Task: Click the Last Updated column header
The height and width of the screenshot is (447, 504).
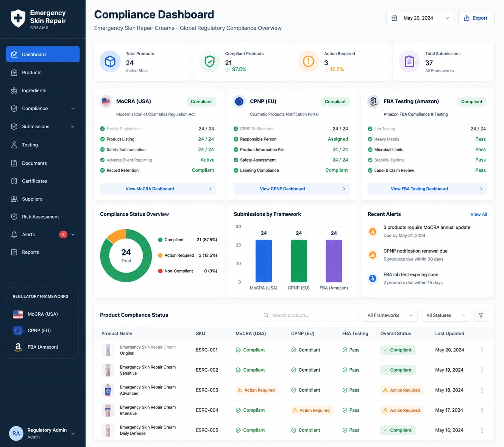Action: 449,333
